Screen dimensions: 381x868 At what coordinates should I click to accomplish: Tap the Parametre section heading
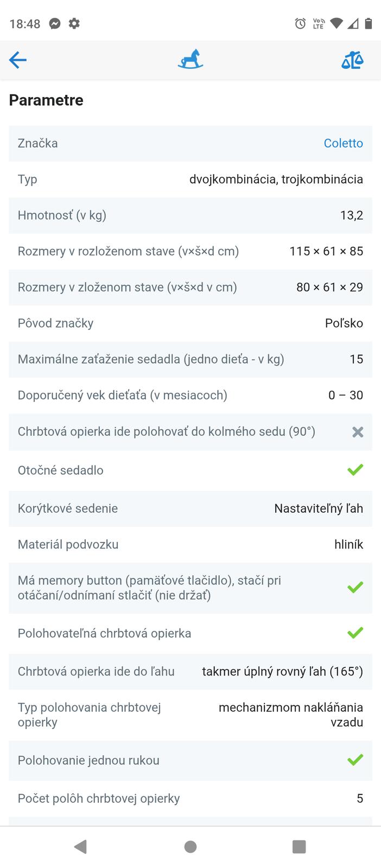pos(46,100)
